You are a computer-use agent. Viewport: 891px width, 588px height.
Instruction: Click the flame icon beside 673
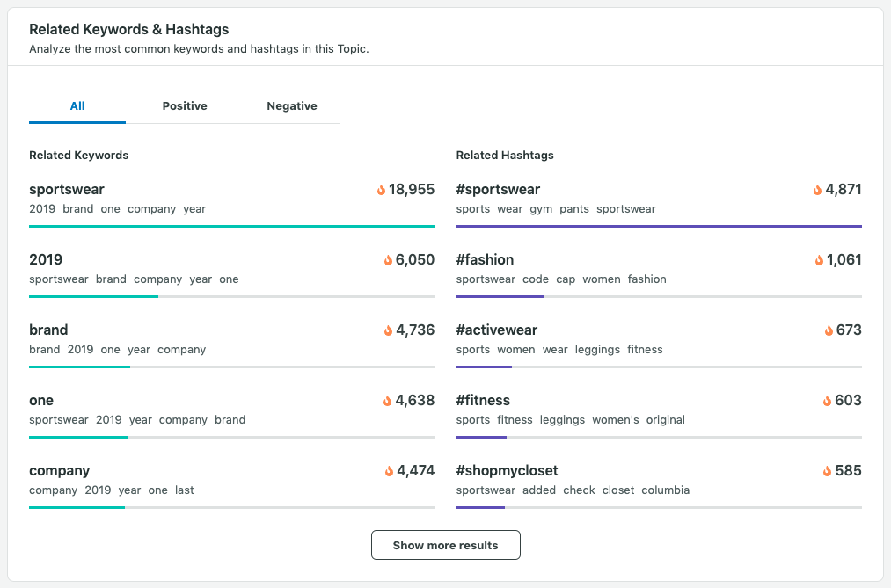click(x=829, y=330)
